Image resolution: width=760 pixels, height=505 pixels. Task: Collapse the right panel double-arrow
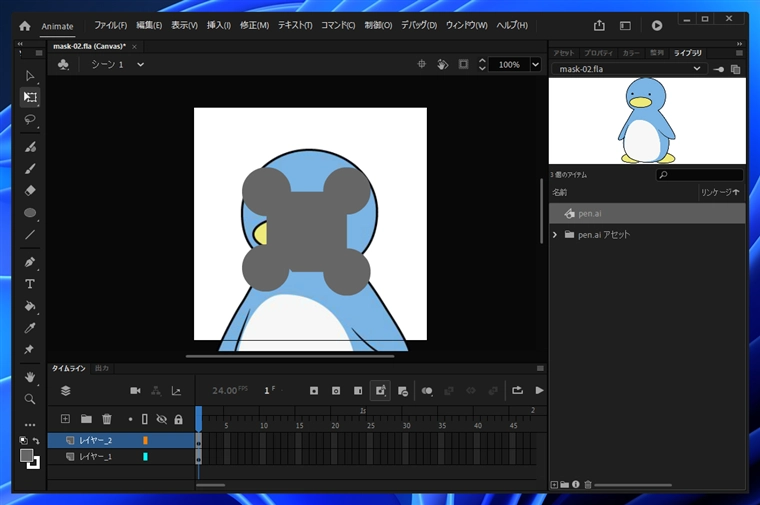739,44
